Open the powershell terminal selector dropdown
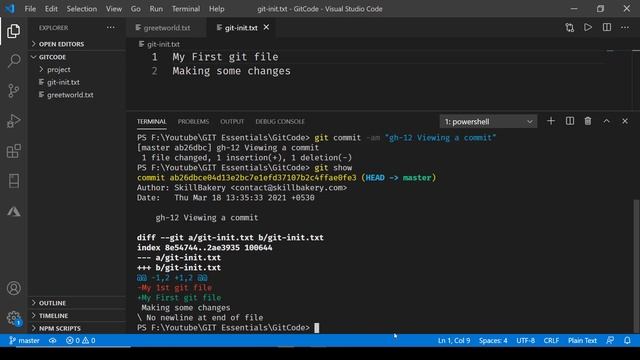 488,122
